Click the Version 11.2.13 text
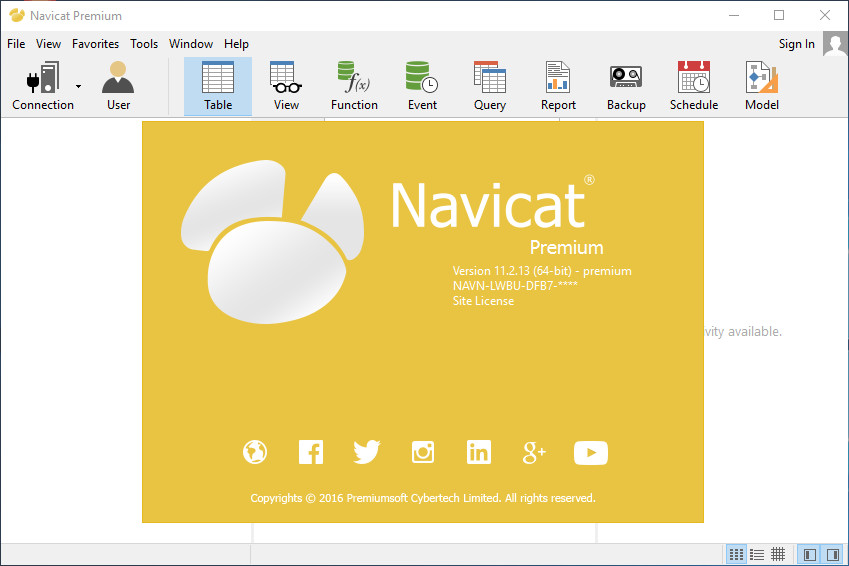The height and width of the screenshot is (566, 849). (542, 271)
